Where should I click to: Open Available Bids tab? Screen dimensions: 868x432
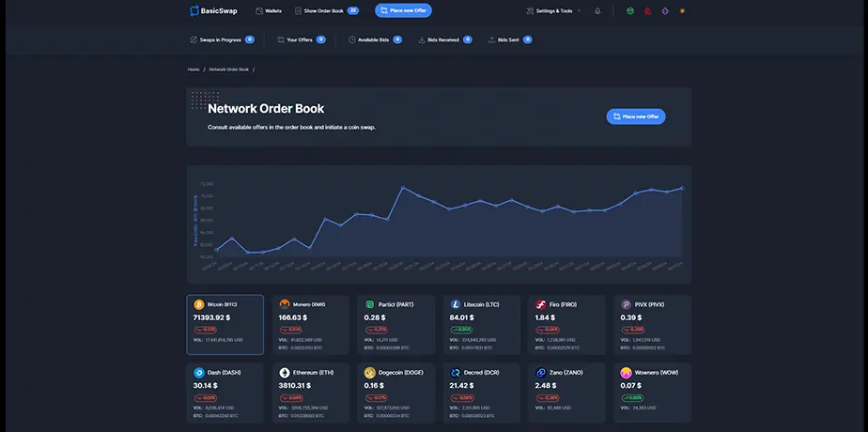pyautogui.click(x=375, y=39)
